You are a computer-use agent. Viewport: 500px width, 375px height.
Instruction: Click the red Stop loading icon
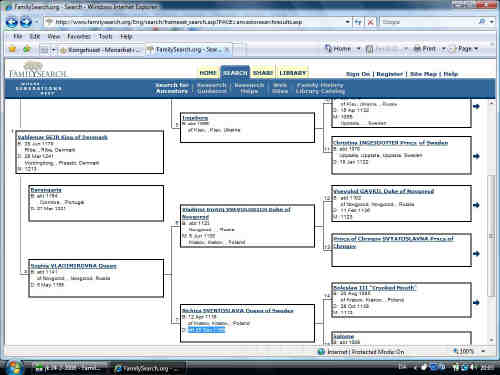(370, 22)
